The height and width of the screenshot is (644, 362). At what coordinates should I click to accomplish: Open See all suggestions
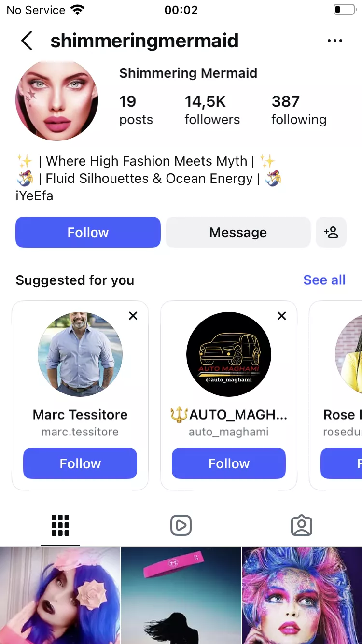[x=324, y=280]
